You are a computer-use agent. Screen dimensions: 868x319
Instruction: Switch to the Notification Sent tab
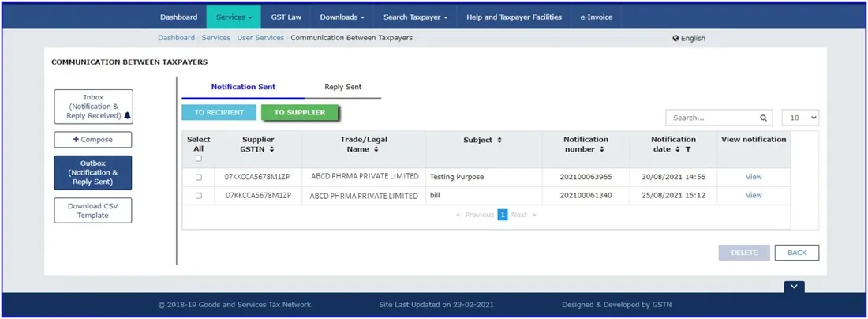tap(243, 87)
